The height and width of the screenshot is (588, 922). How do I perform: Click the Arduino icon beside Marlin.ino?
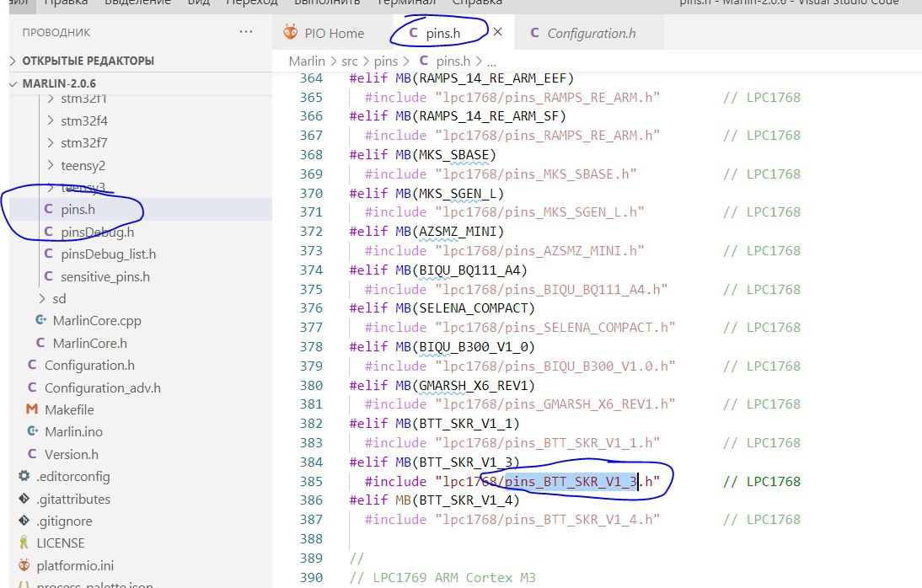coord(33,431)
